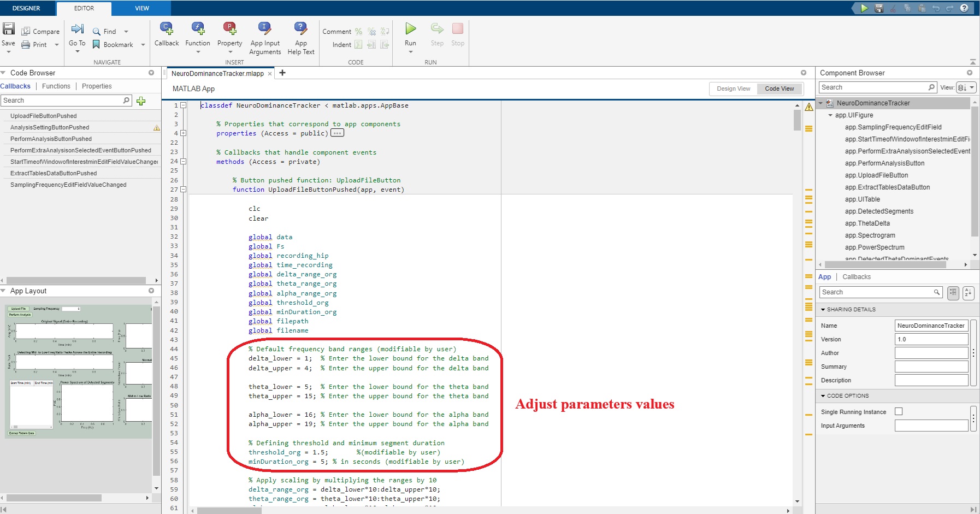Open the Run button dropdown arrow
980x514 pixels.
[x=411, y=50]
